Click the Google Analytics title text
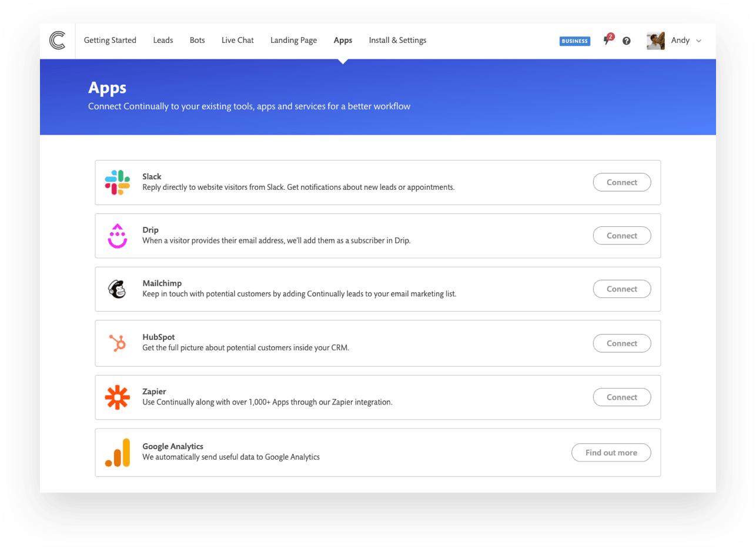756x549 pixels. click(x=173, y=447)
